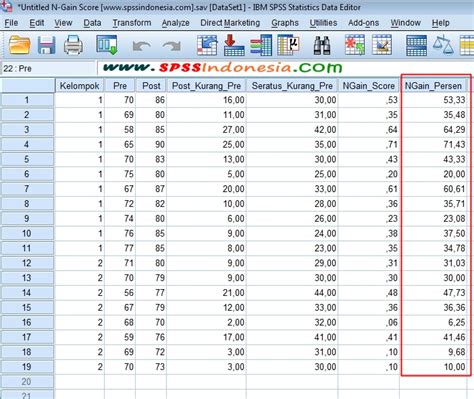474x399 pixels.
Task: Click Run descriptive statistics icon
Action: click(289, 45)
